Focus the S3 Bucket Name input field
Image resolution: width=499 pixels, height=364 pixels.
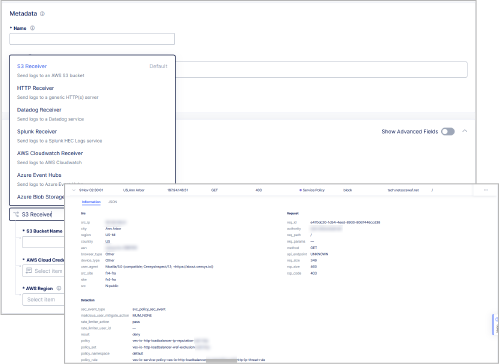(x=43, y=242)
